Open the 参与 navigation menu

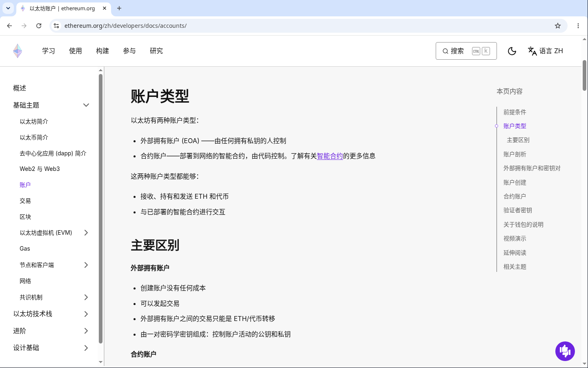(129, 51)
